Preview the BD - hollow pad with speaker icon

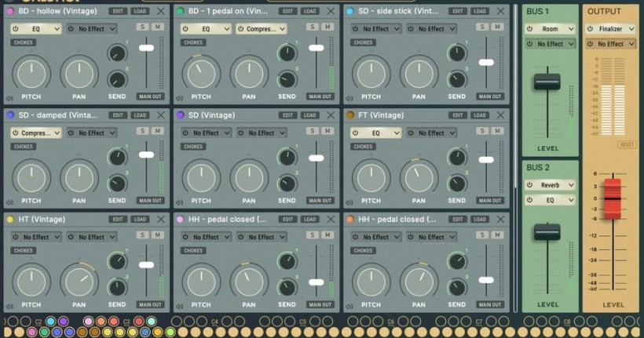pos(9,98)
